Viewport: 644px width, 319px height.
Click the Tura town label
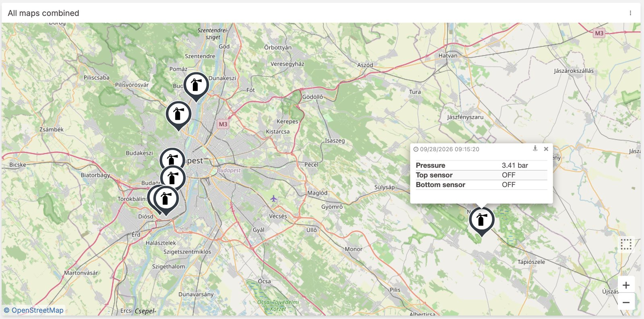[x=415, y=92]
